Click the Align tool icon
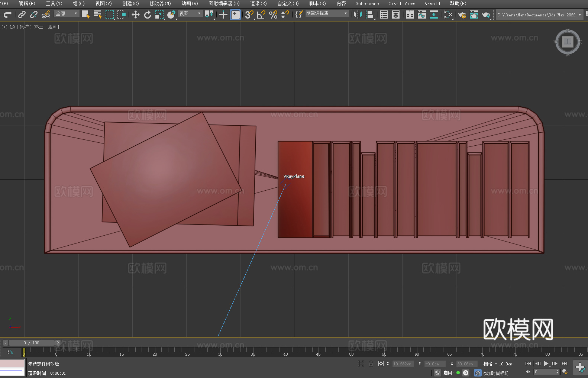 pos(370,14)
